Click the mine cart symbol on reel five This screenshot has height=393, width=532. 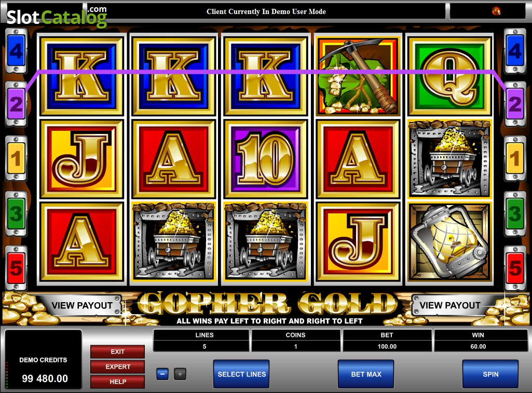(450, 159)
